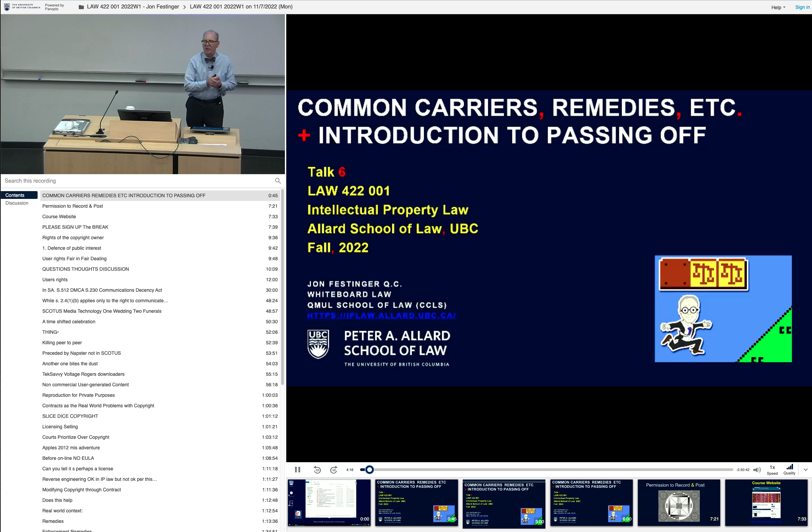The height and width of the screenshot is (532, 812).
Task: Open 1. Defence of public interest entry
Action: point(160,248)
